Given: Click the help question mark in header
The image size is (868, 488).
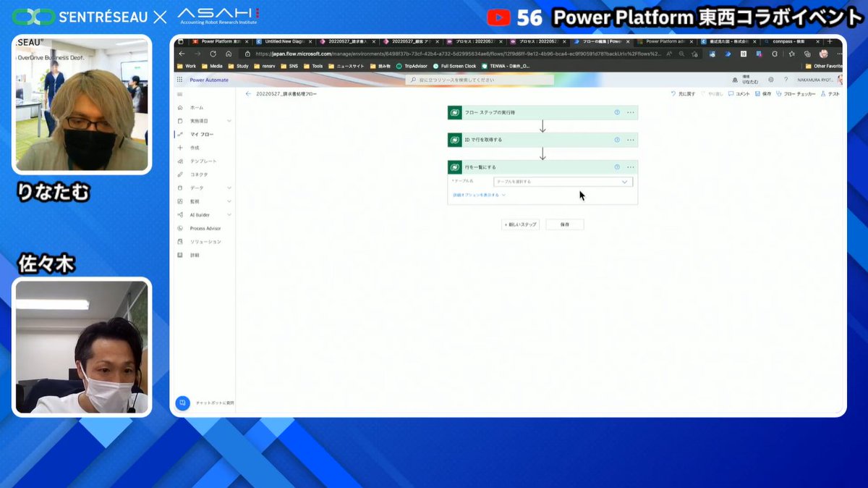Looking at the screenshot, I should pos(786,80).
